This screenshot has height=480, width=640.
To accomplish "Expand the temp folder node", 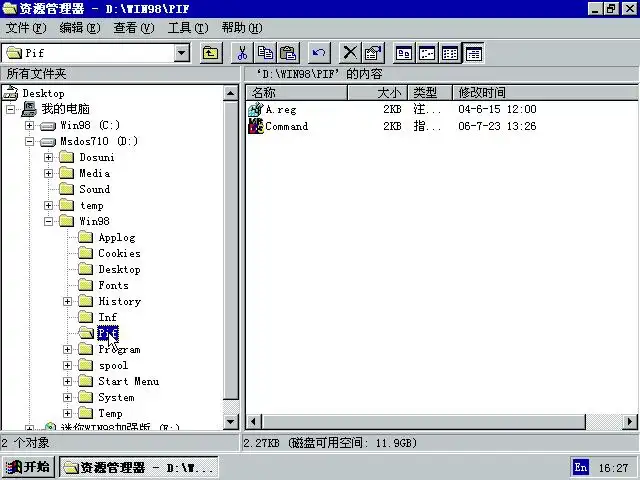I will 49,205.
